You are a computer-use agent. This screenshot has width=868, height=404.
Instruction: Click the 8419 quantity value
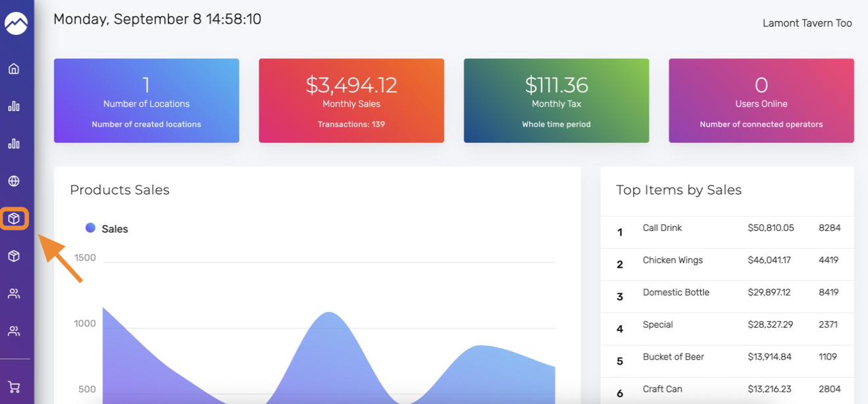(829, 292)
